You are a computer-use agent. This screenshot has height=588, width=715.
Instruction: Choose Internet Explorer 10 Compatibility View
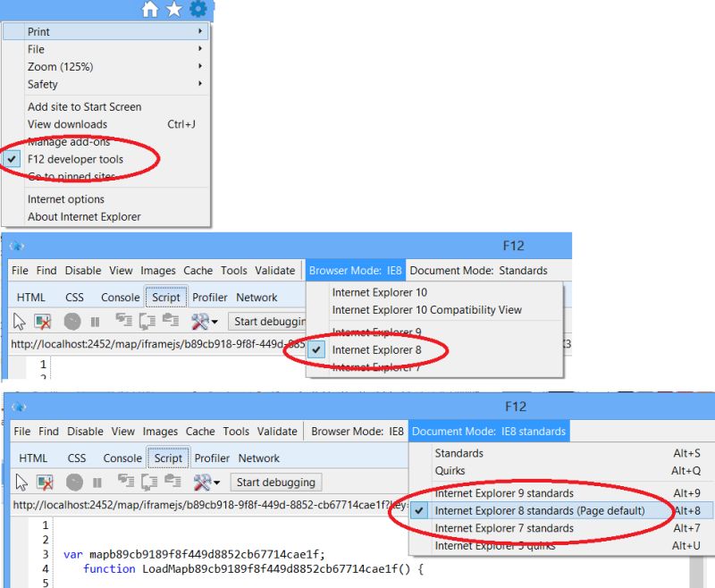[x=427, y=310]
